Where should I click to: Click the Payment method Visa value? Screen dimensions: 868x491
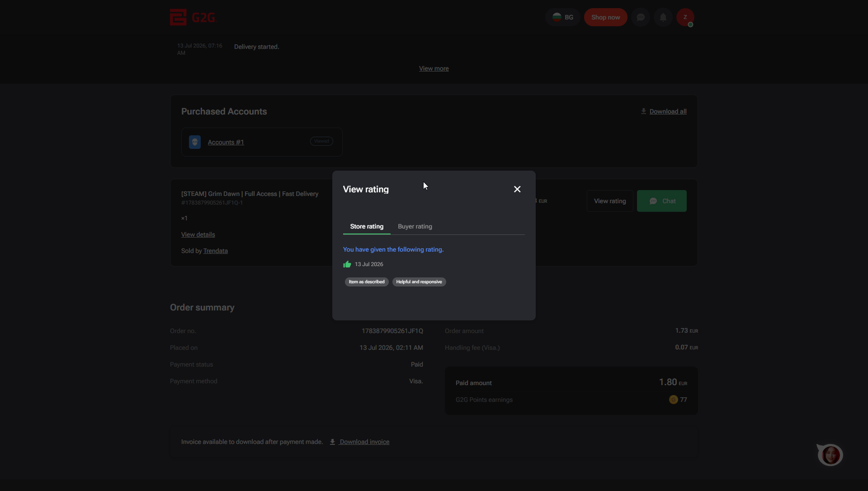coord(416,381)
